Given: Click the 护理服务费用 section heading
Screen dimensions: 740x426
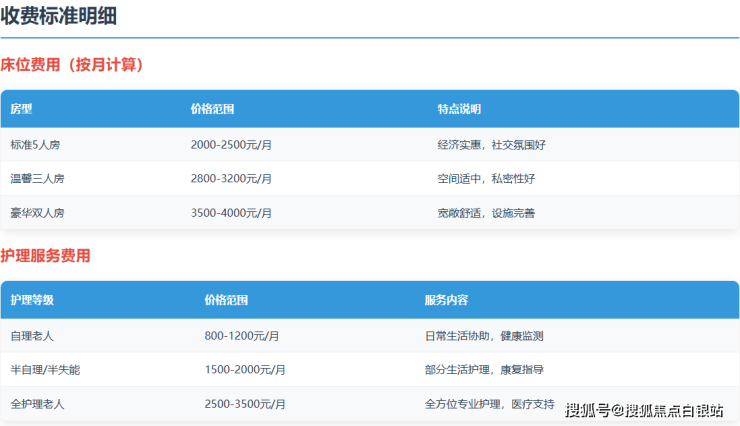Looking at the screenshot, I should (x=46, y=256).
